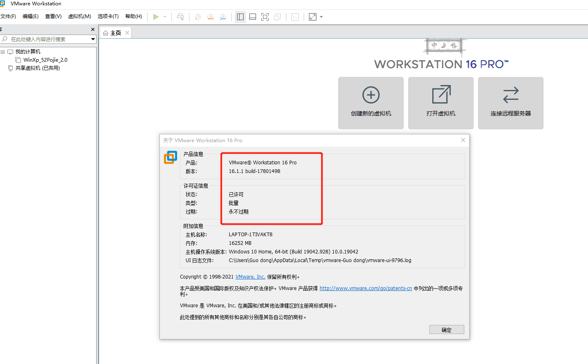Click the UI log file path text

pos(320,260)
